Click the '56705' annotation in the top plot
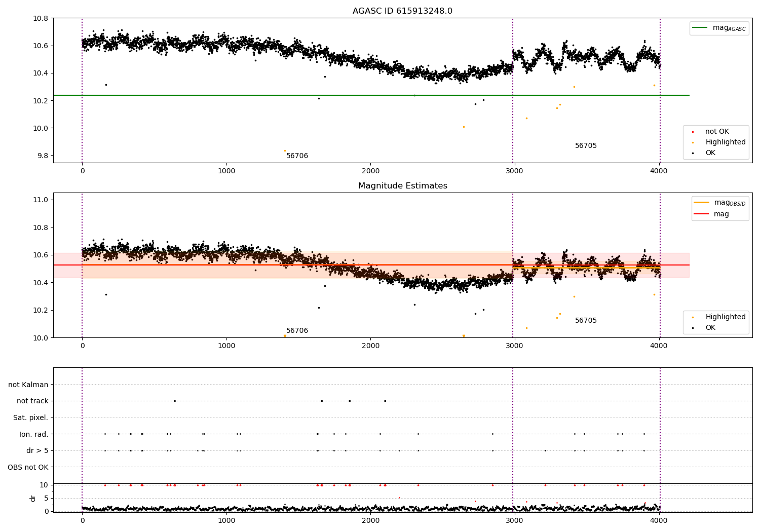The image size is (760, 532). [x=586, y=146]
